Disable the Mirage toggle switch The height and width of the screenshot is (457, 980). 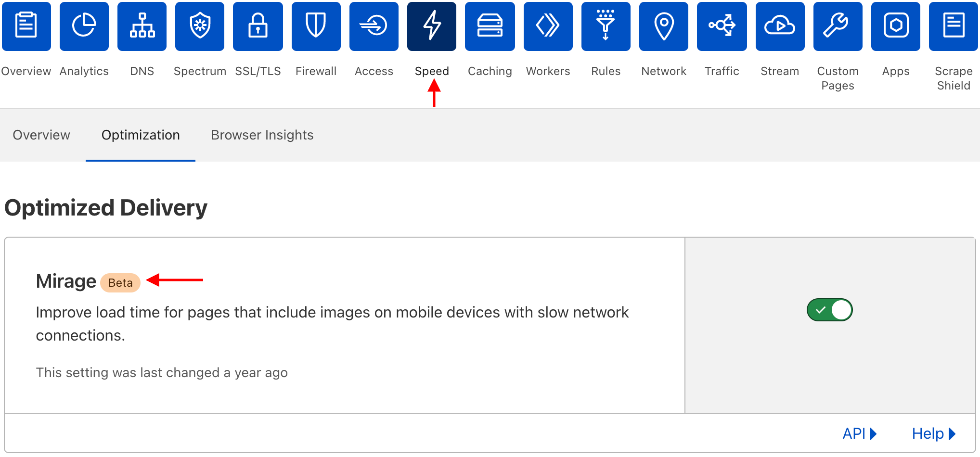(x=829, y=310)
